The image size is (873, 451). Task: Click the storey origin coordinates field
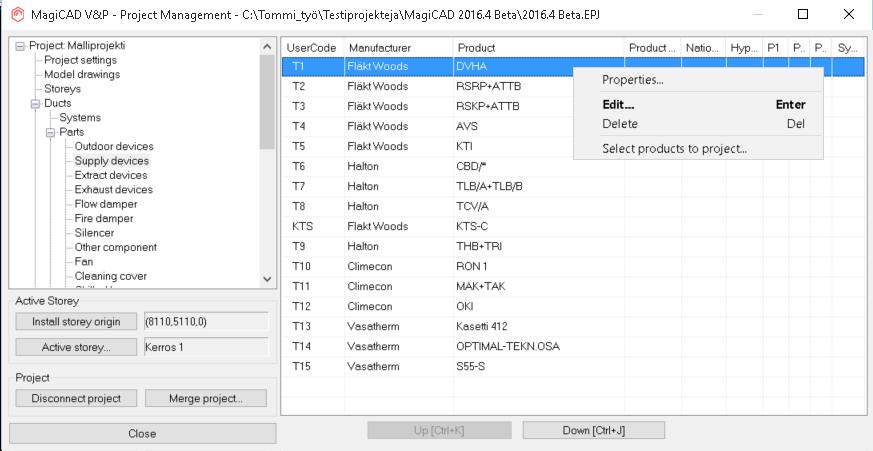tap(206, 322)
